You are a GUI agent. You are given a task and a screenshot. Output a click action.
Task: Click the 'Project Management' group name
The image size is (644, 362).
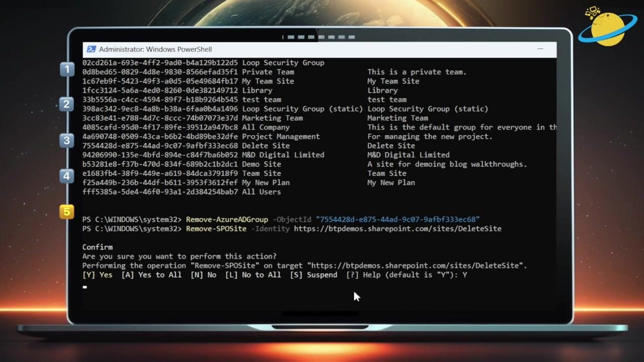click(x=281, y=136)
